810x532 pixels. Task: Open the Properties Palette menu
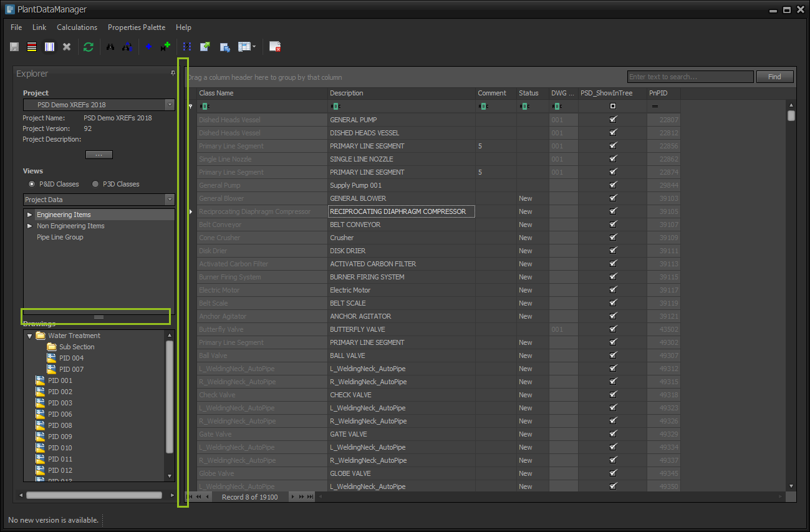tap(137, 27)
